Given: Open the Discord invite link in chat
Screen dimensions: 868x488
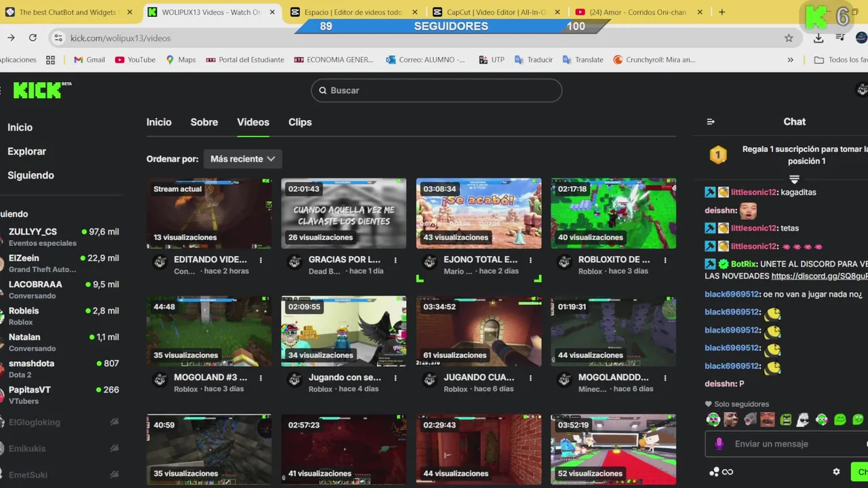Looking at the screenshot, I should [x=819, y=277].
